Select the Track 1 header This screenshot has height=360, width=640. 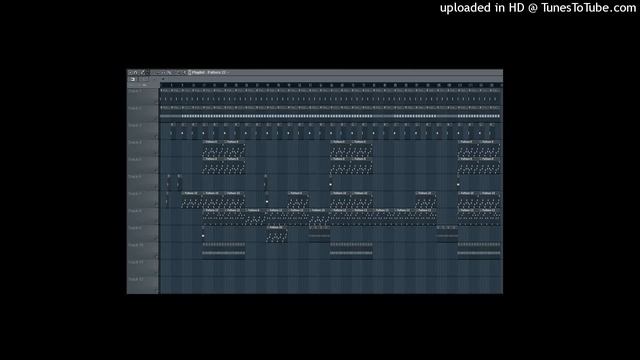pyautogui.click(x=142, y=96)
